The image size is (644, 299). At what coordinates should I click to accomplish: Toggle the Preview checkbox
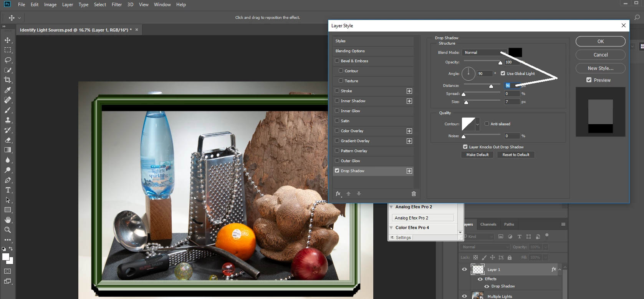(x=589, y=80)
